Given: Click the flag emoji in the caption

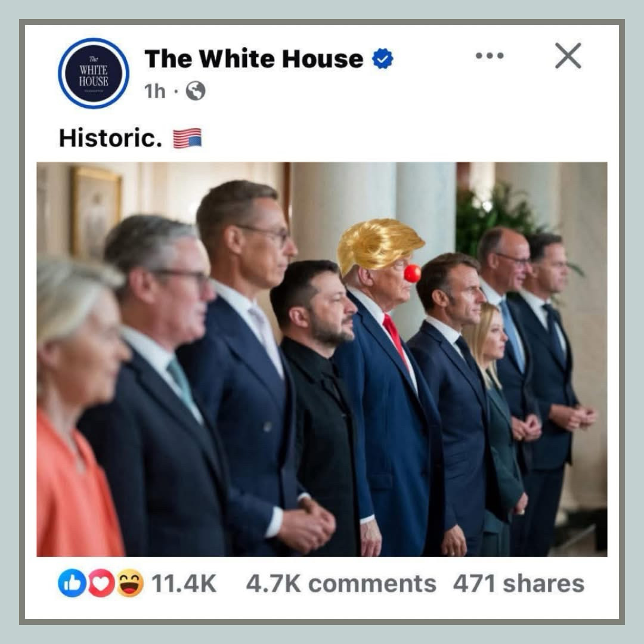Looking at the screenshot, I should pos(187,138).
